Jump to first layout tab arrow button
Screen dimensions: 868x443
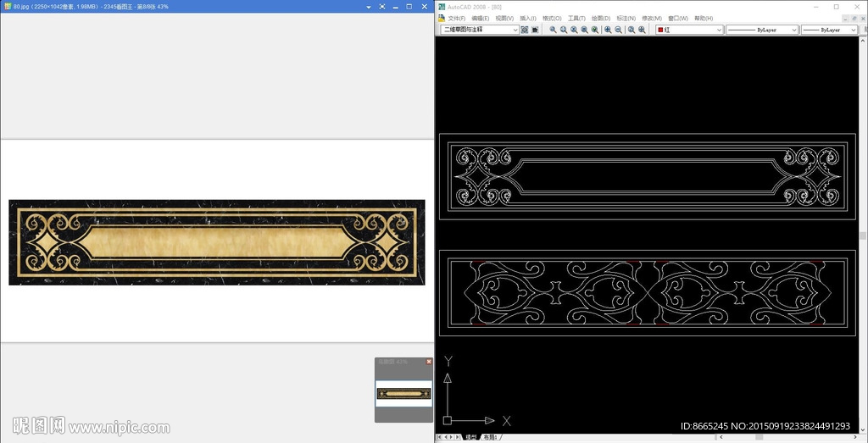click(439, 437)
